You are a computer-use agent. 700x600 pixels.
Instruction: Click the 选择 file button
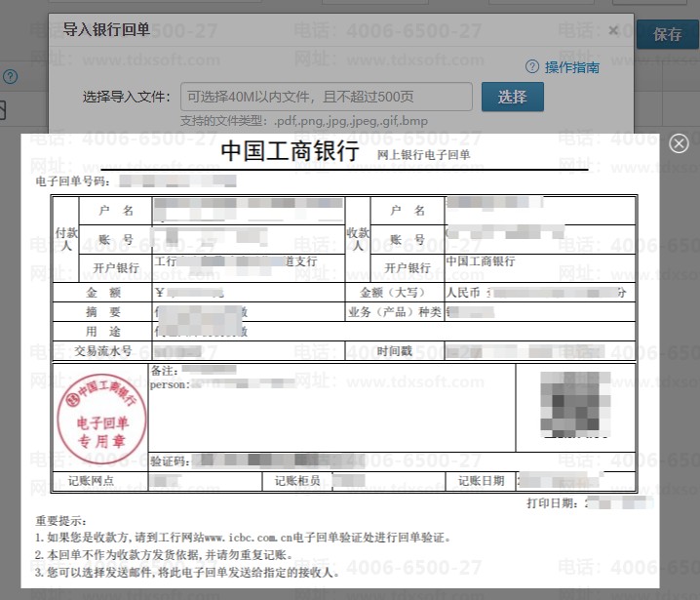click(x=512, y=97)
